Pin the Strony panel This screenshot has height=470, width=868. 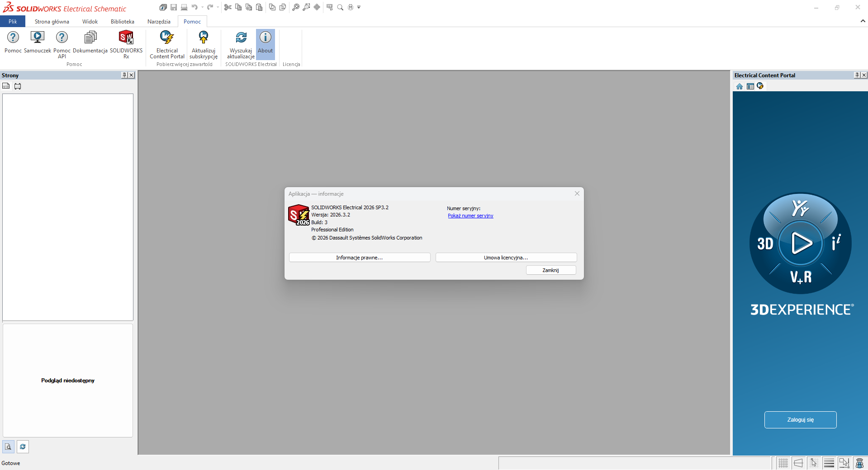coord(124,75)
